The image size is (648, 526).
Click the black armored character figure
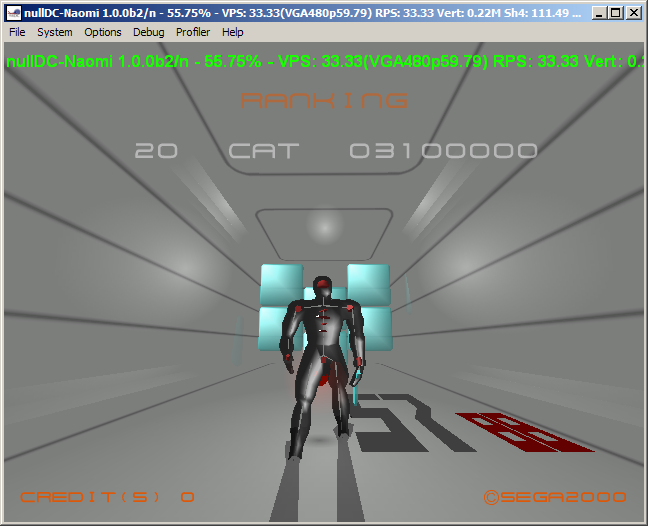[x=321, y=367]
